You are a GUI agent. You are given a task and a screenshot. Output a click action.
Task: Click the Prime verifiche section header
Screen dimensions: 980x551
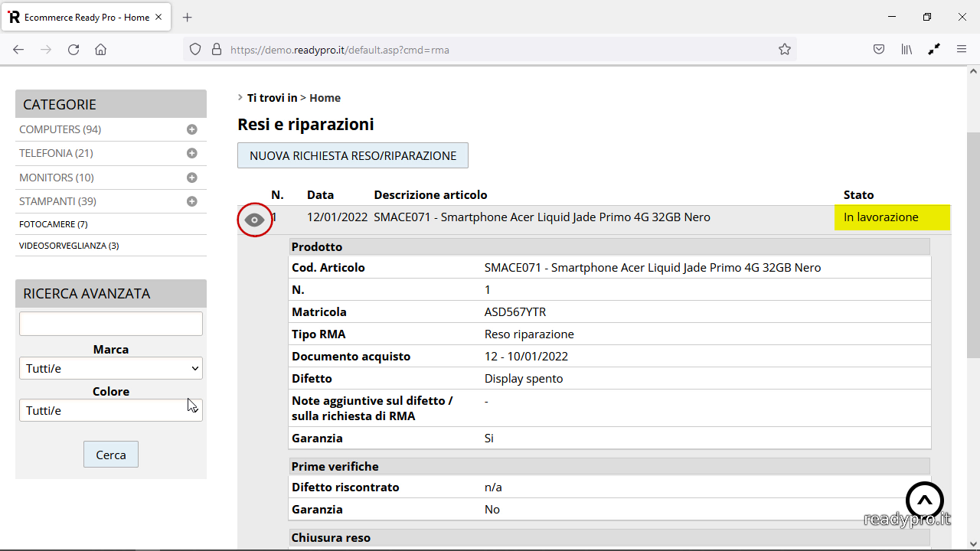[609, 466]
